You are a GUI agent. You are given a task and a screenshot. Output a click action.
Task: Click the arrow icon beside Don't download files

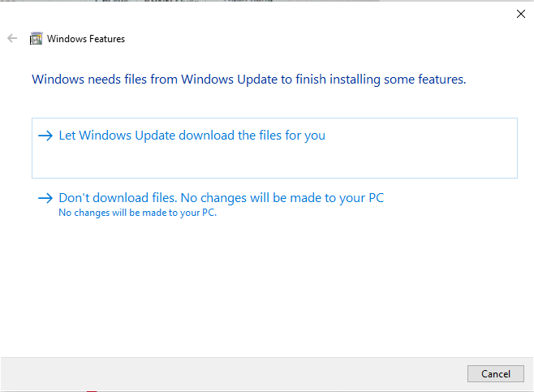45,198
